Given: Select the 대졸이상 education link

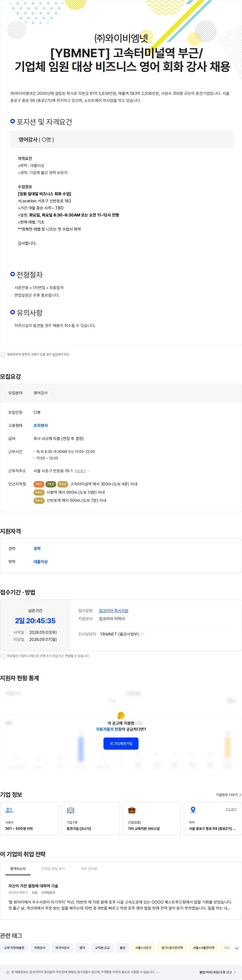Looking at the screenshot, I should pyautogui.click(x=41, y=561).
